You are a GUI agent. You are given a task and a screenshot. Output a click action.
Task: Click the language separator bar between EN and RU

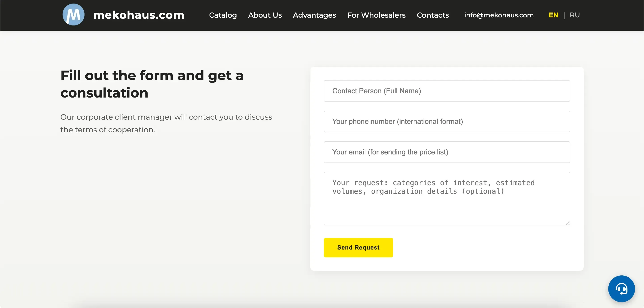(x=564, y=15)
